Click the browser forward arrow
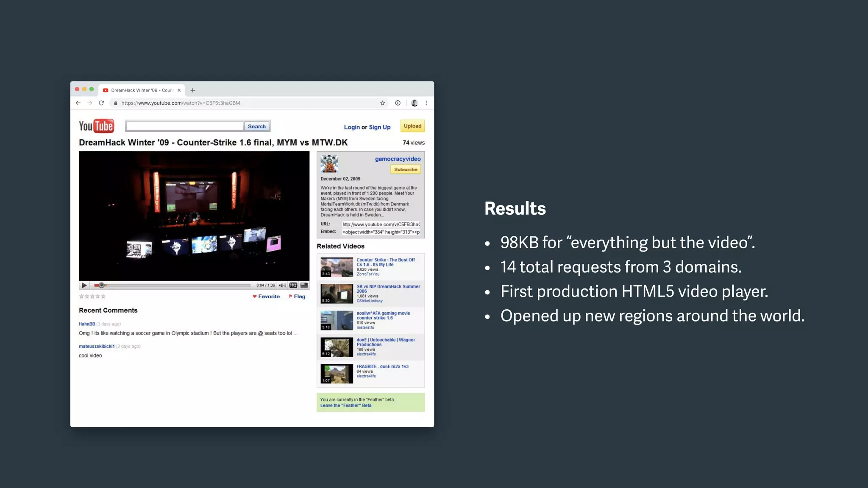This screenshot has width=868, height=488. tap(89, 103)
